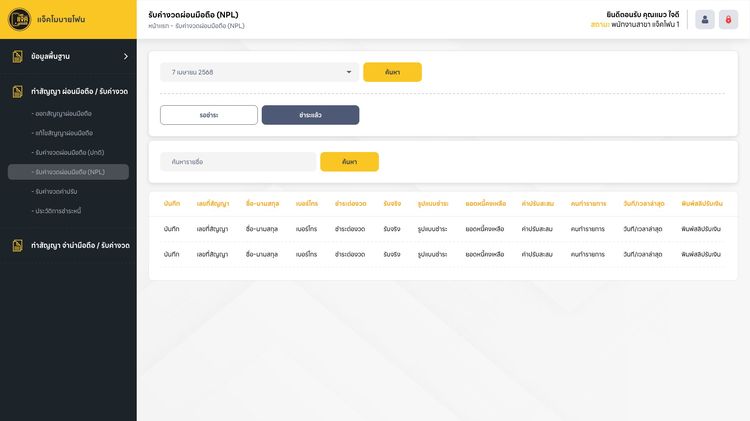Click พิมพ์สลิปรับเงิน in the first data row
This screenshot has height=421, width=750.
pyautogui.click(x=701, y=229)
